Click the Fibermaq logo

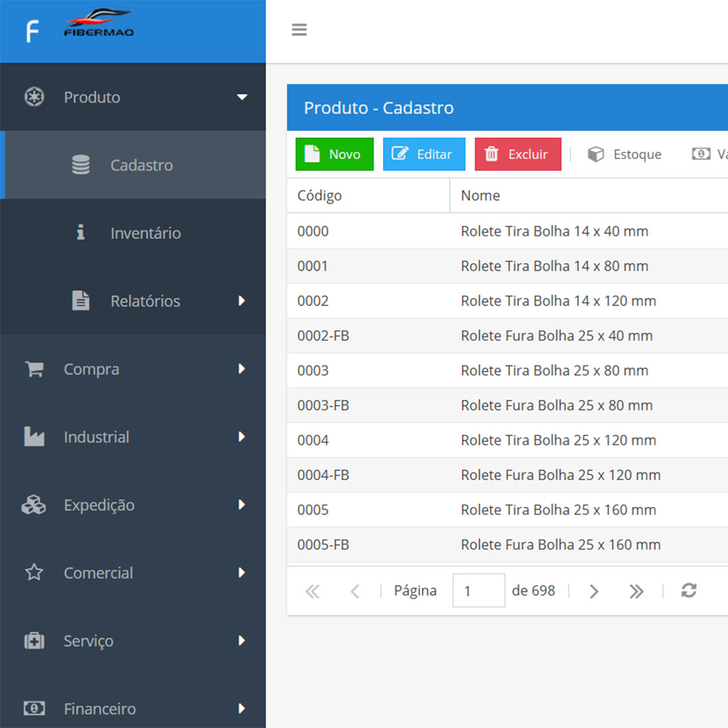tap(99, 23)
